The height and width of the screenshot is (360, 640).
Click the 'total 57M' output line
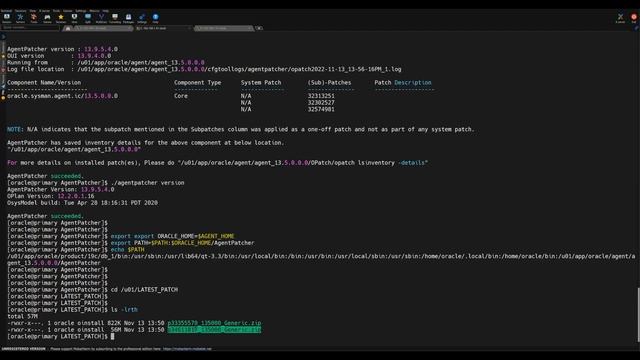pos(22,316)
